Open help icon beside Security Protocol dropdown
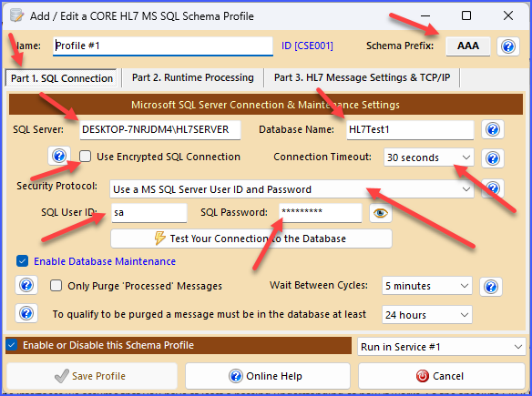This screenshot has height=396, width=532. pyautogui.click(x=493, y=188)
